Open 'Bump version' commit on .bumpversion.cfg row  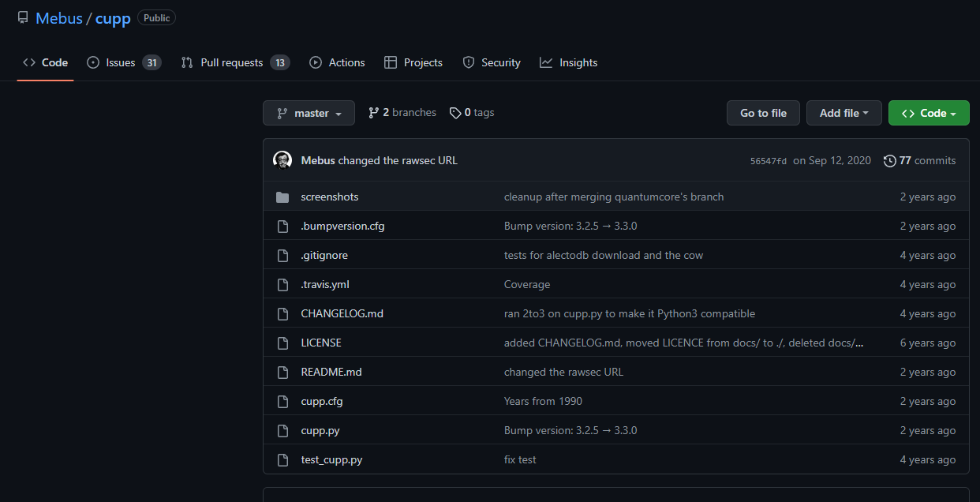pos(570,226)
